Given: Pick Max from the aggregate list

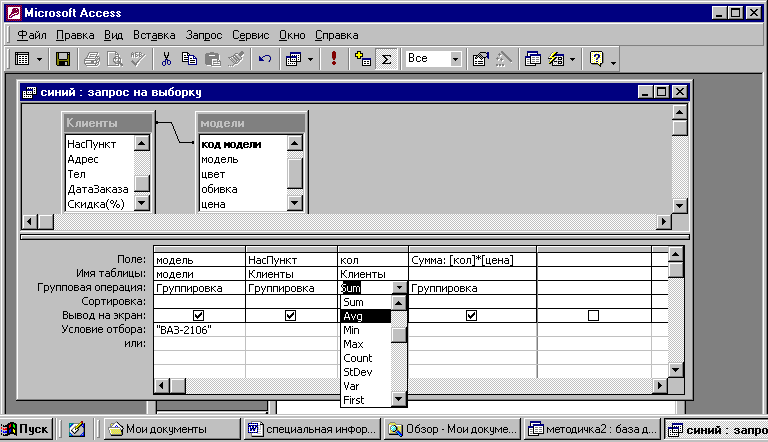Looking at the screenshot, I should click(365, 344).
